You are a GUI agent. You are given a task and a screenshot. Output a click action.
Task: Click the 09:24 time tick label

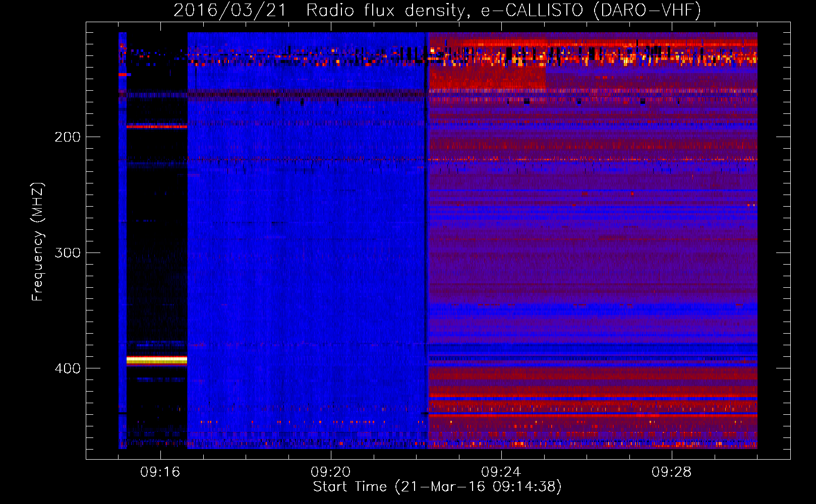point(501,472)
